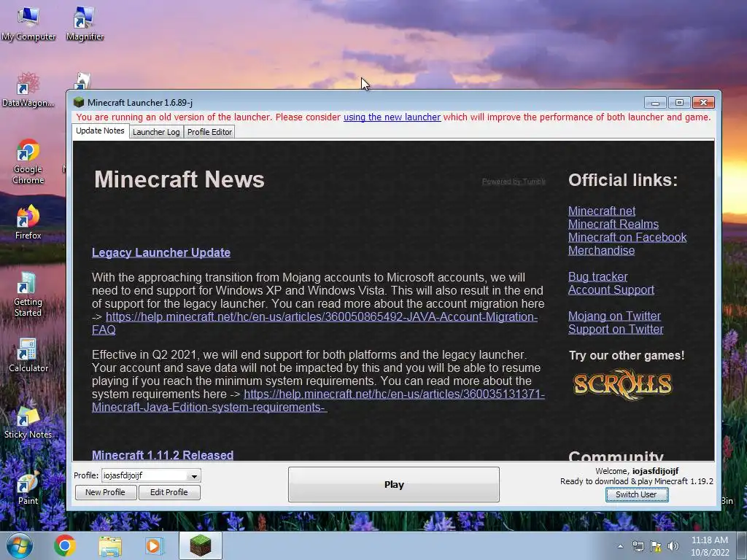This screenshot has width=747, height=560.
Task: Switch to the Launcher Log tab
Action: tap(156, 133)
